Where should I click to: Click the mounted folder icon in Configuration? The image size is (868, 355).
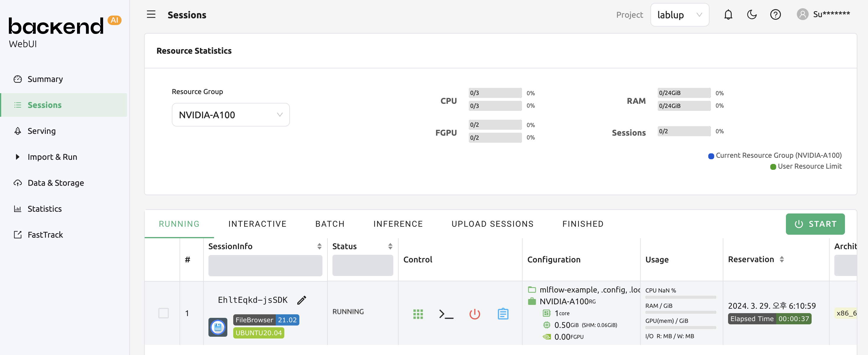tap(532, 289)
